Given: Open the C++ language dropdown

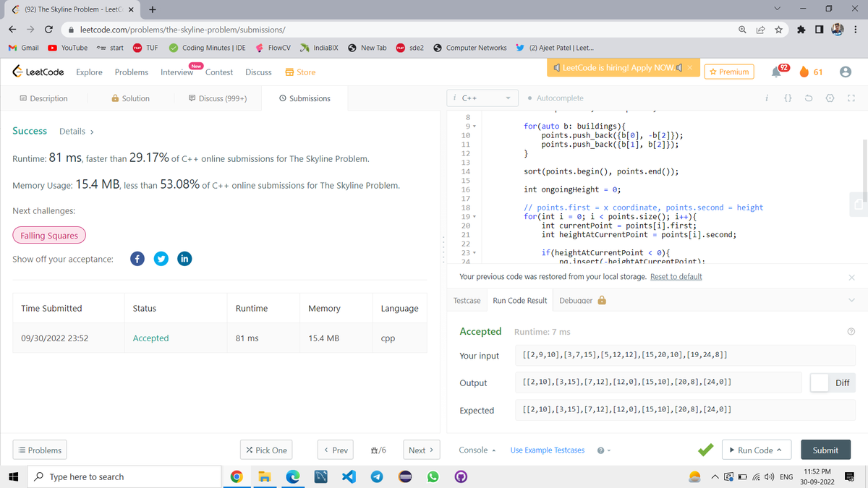Looking at the screenshot, I should tap(482, 98).
